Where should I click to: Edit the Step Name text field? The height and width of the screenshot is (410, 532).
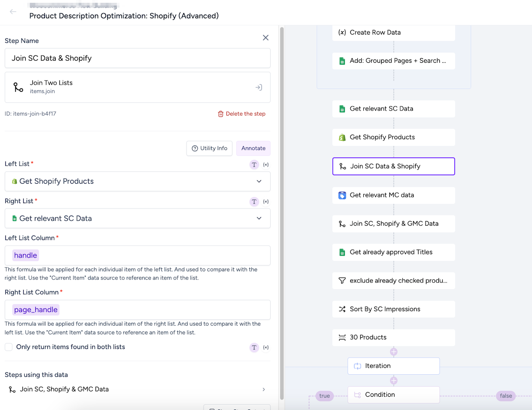138,58
